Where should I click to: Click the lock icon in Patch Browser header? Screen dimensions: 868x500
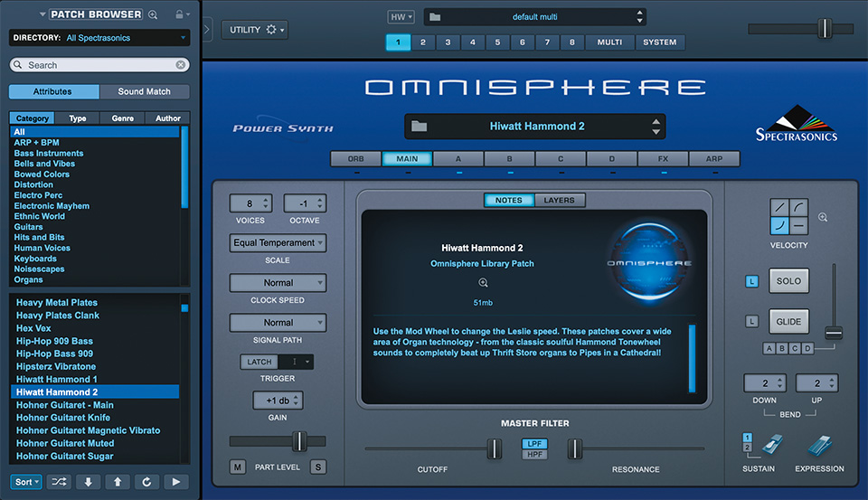pyautogui.click(x=179, y=14)
